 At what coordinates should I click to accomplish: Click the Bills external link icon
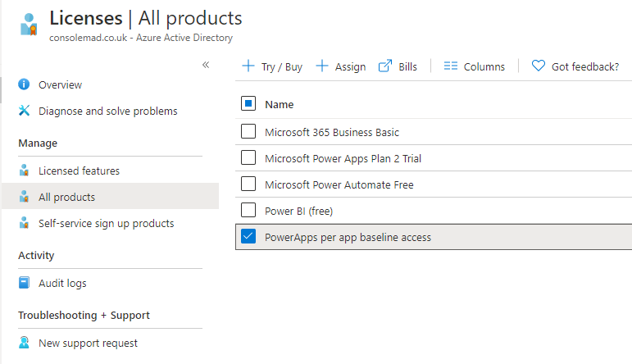[x=385, y=66]
